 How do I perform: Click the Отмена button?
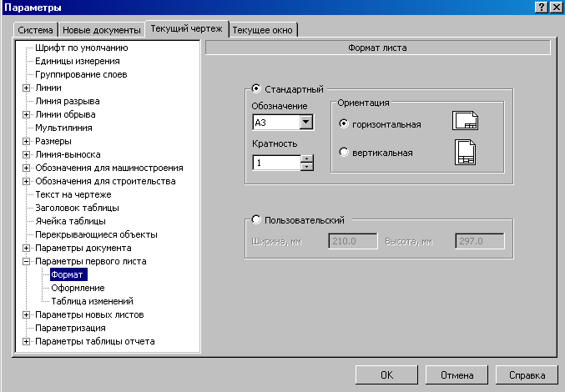457,375
